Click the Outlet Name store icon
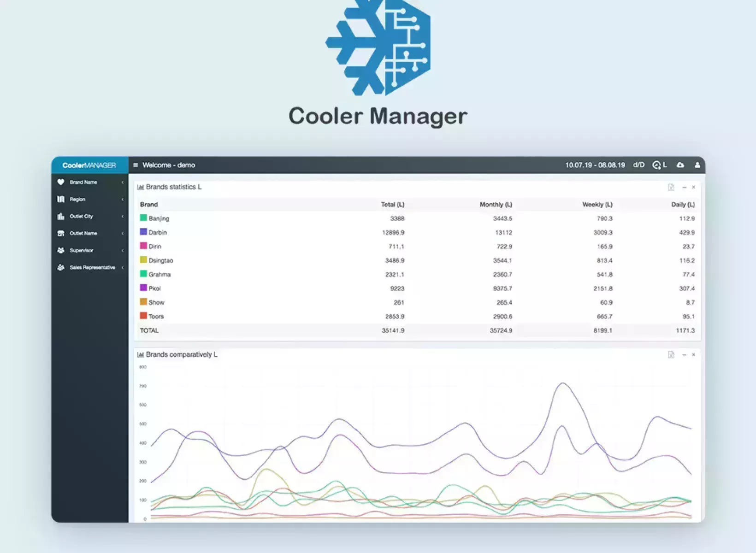Screen dimensions: 756x553 (61, 233)
